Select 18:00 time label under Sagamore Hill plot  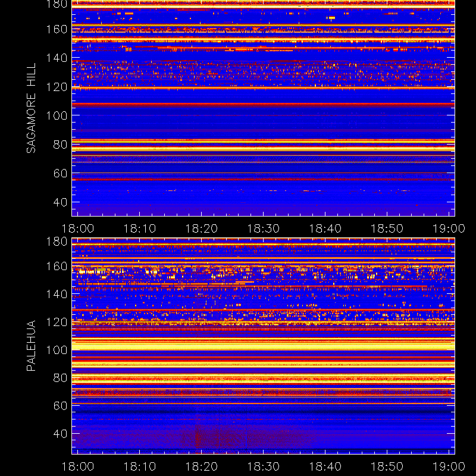[78, 228]
